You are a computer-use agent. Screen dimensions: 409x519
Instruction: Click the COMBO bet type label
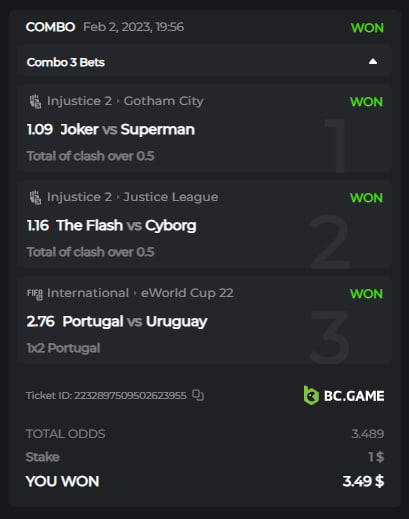(50, 27)
